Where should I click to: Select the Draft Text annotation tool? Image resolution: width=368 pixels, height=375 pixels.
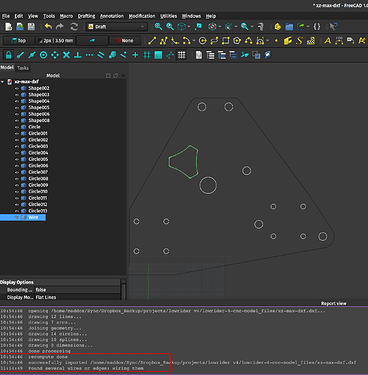click(x=328, y=41)
